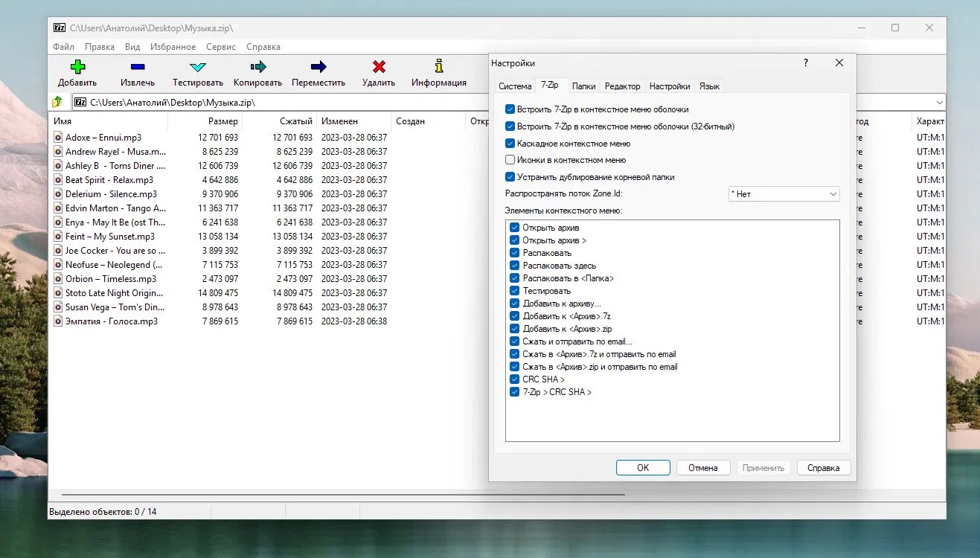Select the file icon of Adoxe – Ennui.mp3
Viewport: 980px width, 558px height.
(59, 138)
